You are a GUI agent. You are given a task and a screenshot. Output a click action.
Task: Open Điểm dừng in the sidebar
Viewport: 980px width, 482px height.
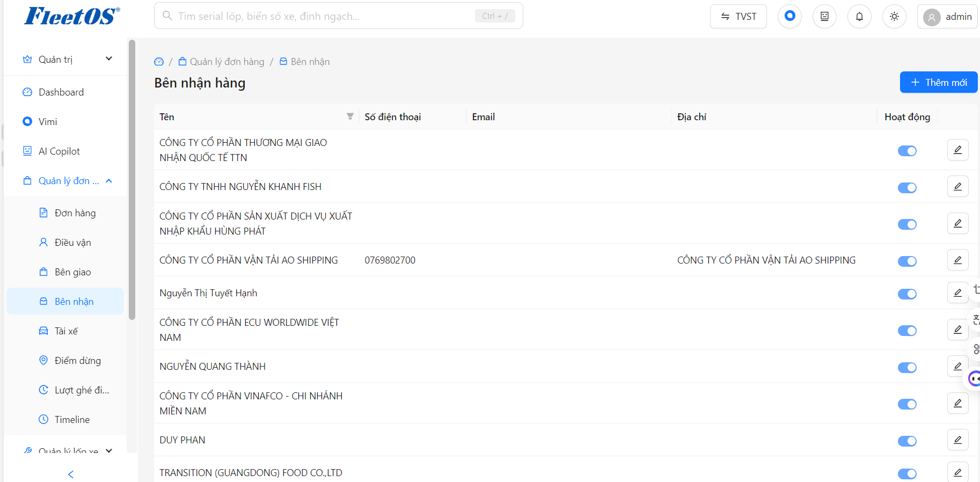tap(65, 361)
